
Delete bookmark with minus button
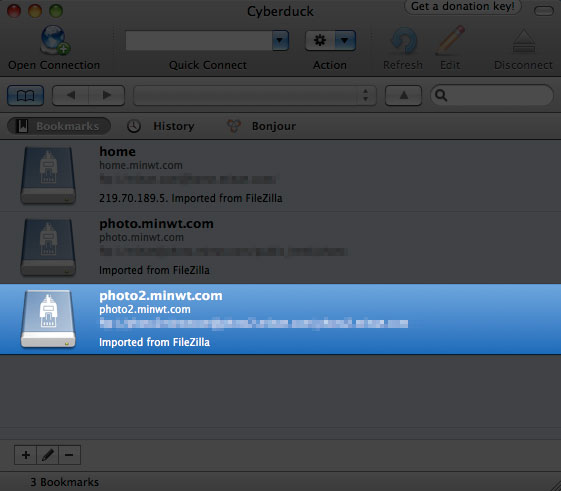(x=69, y=455)
